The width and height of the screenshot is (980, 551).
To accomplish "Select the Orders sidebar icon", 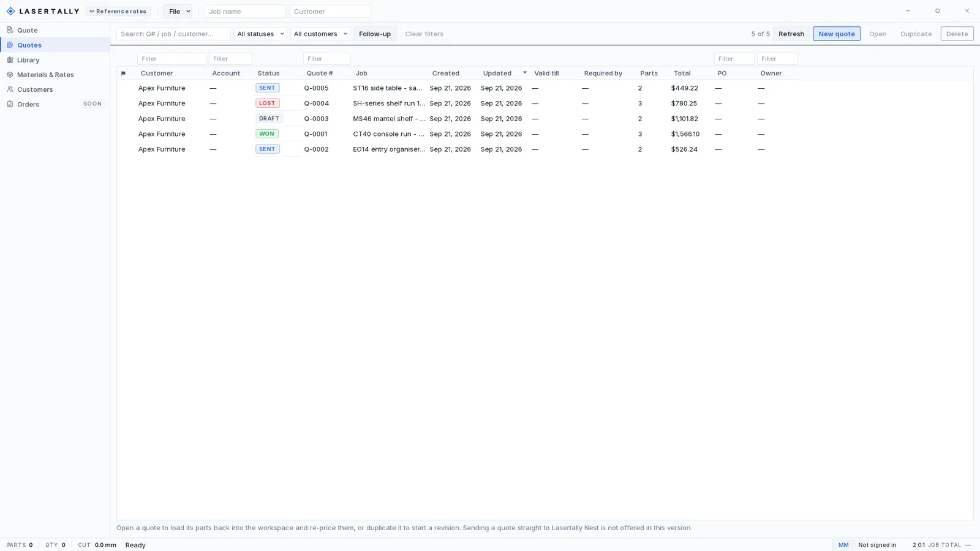I will 10,103.
